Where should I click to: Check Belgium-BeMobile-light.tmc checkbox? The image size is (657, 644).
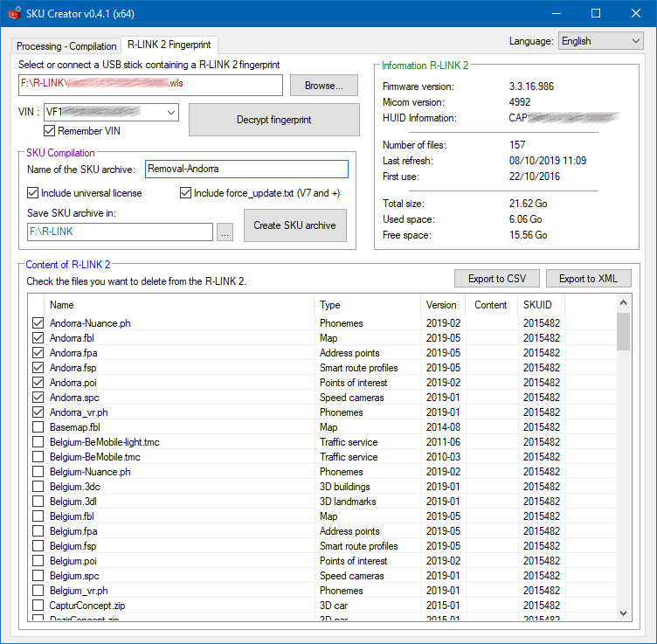(x=38, y=442)
